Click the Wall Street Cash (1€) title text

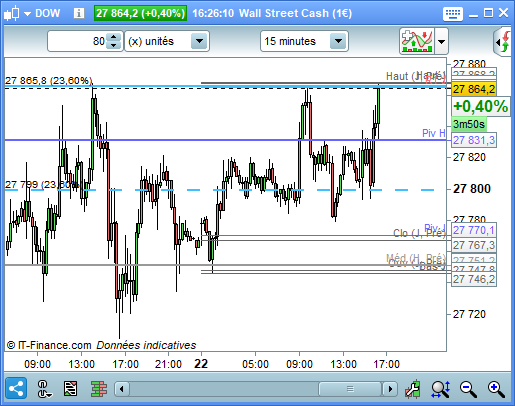pyautogui.click(x=295, y=13)
